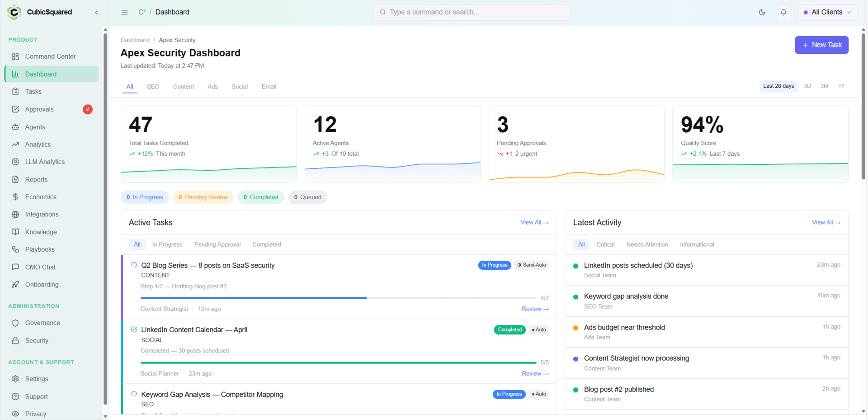Select Last 28 days range
Image resolution: width=868 pixels, height=420 pixels.
click(x=778, y=86)
